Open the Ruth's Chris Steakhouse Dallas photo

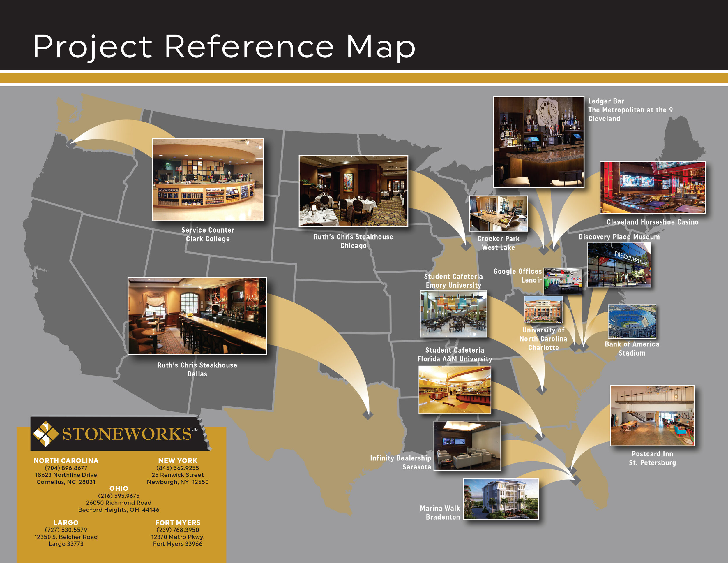[197, 316]
